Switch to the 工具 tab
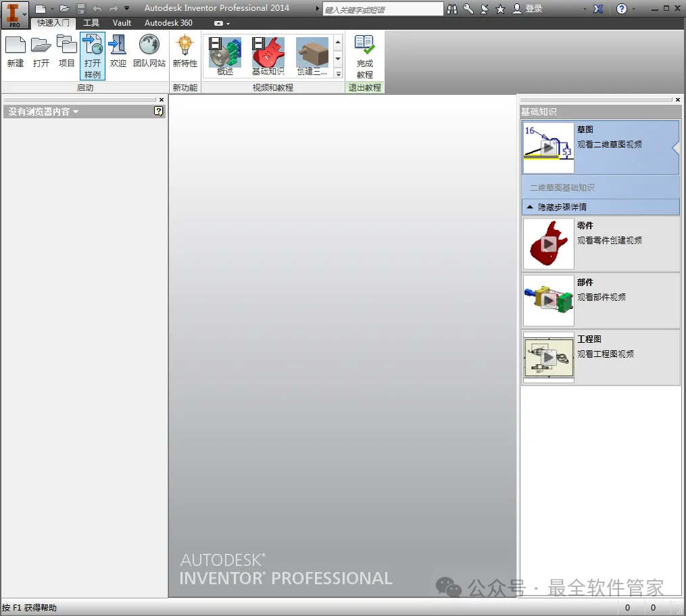This screenshot has height=616, width=686. (x=91, y=23)
